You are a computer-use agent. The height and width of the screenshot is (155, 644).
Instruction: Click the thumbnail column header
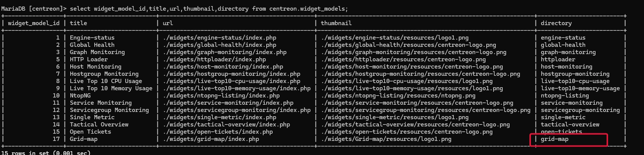[336, 23]
